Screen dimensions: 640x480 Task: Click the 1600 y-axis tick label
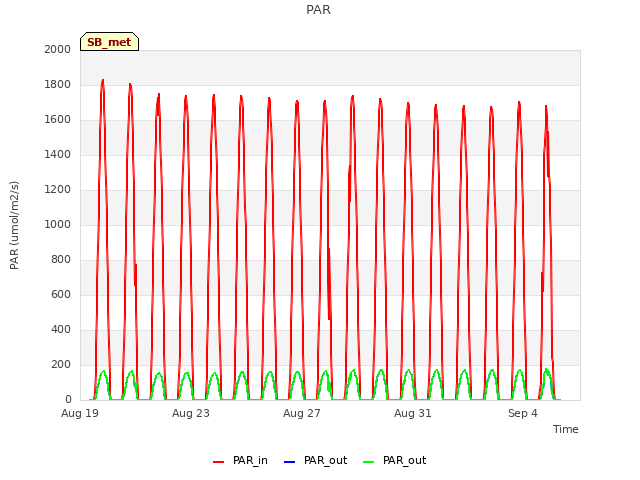(58, 120)
